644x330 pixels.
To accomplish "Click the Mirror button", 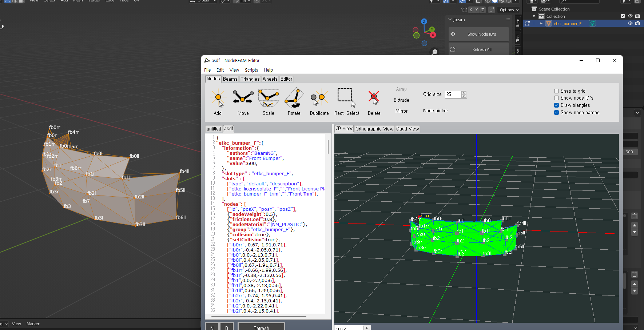I will click(401, 111).
